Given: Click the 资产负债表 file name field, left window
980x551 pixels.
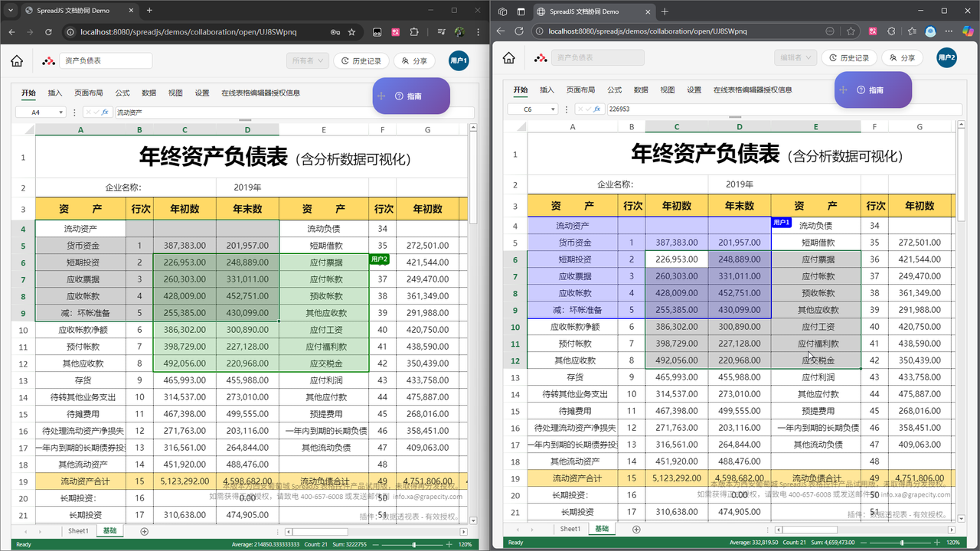Looking at the screenshot, I should point(106,60).
